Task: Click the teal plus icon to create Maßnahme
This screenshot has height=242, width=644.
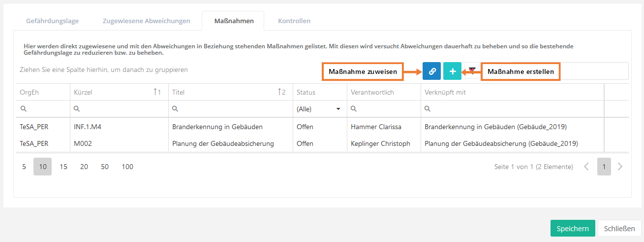Action: point(452,71)
